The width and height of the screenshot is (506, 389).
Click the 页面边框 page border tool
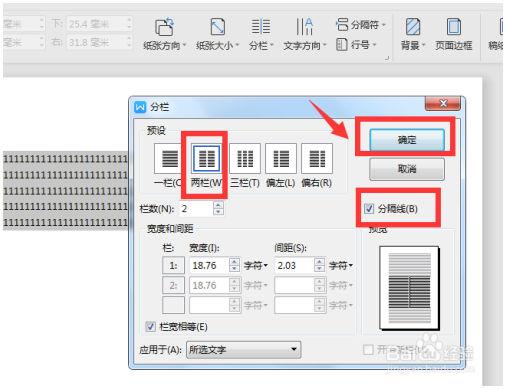453,34
